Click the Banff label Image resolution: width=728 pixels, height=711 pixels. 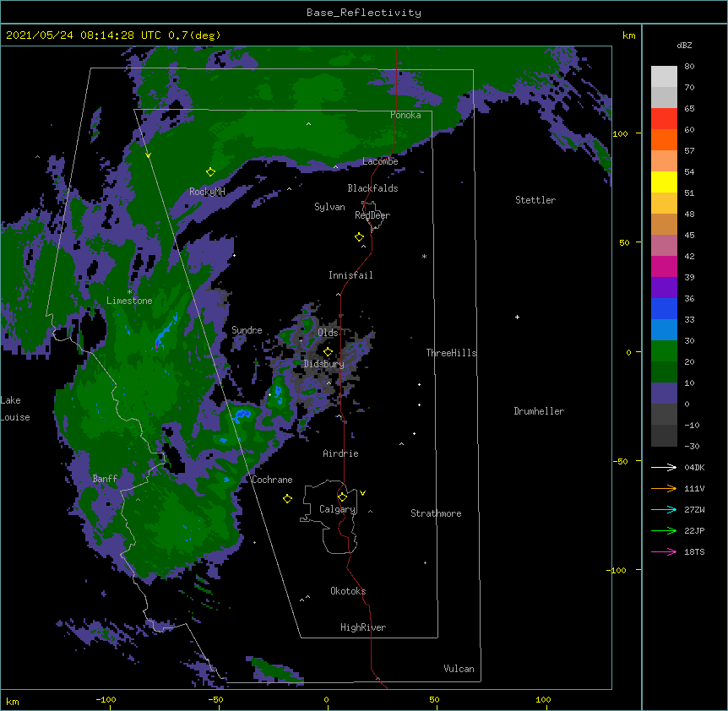click(105, 479)
